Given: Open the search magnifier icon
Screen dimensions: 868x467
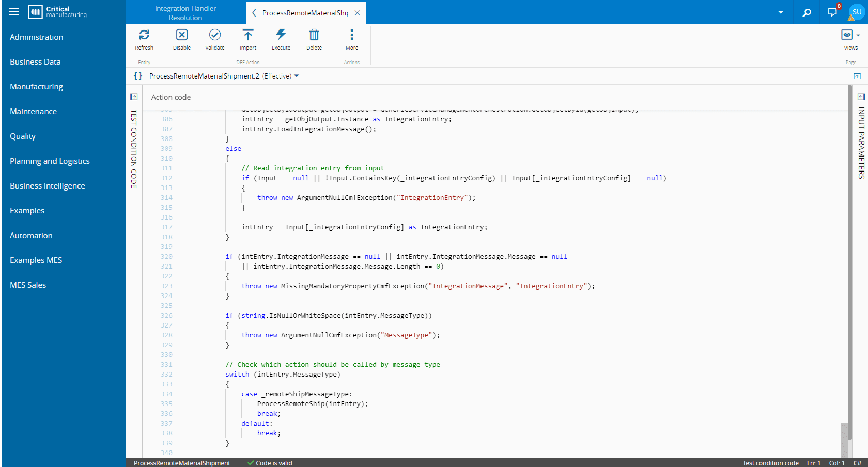Looking at the screenshot, I should tap(807, 12).
